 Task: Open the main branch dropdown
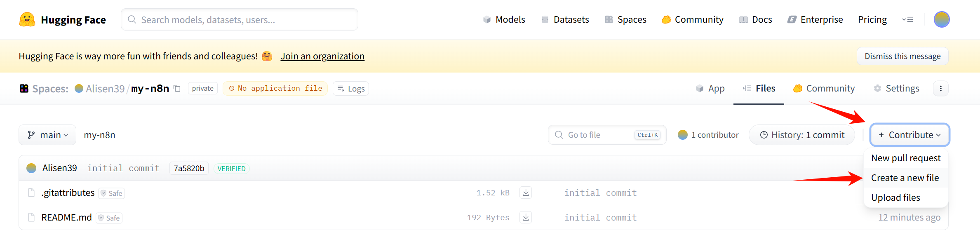click(47, 135)
